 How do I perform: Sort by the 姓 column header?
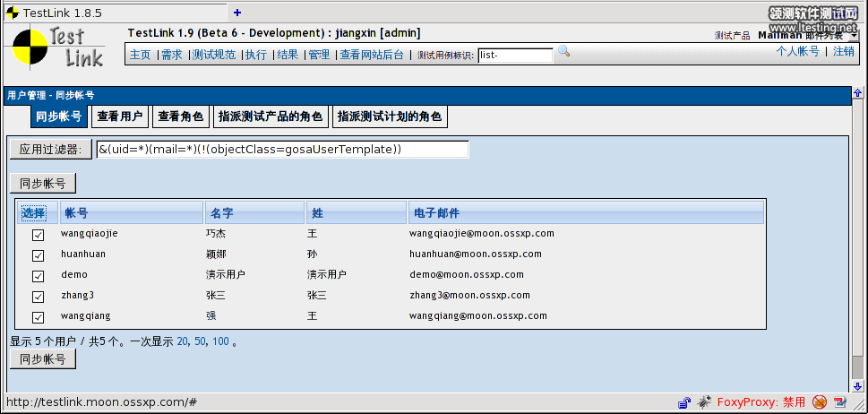(357, 212)
